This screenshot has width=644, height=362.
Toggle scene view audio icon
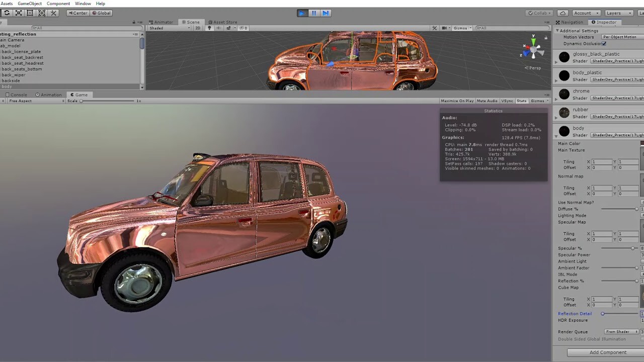click(x=219, y=28)
